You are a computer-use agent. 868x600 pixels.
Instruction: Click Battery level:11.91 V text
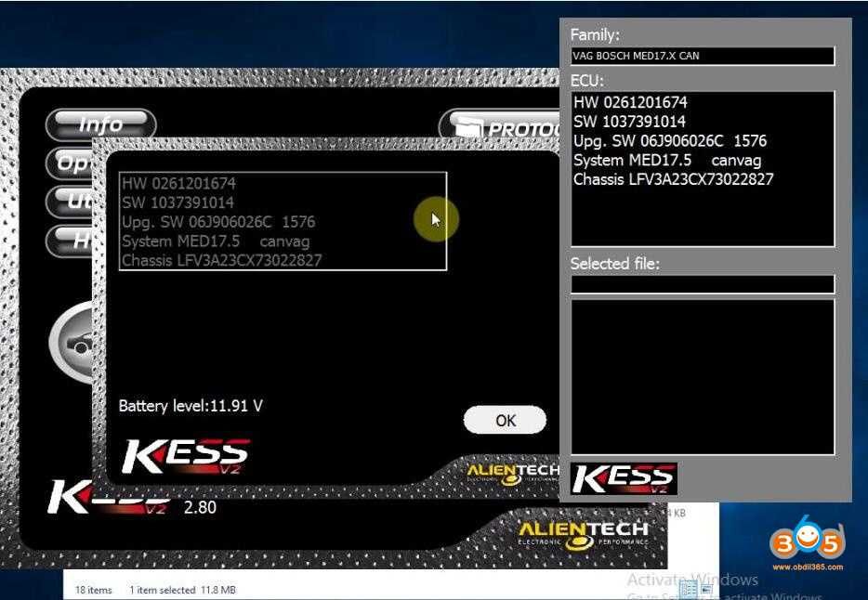click(x=191, y=406)
